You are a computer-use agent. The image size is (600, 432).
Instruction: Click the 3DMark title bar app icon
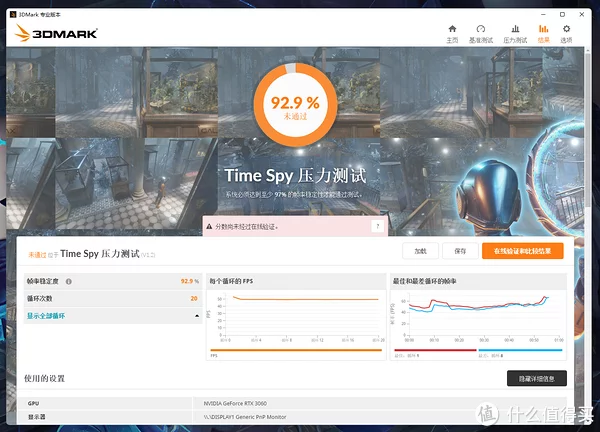click(13, 15)
